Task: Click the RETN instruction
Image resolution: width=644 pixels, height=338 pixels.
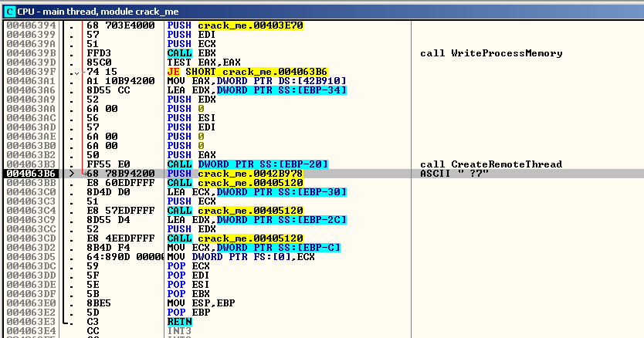Action: pos(180,322)
